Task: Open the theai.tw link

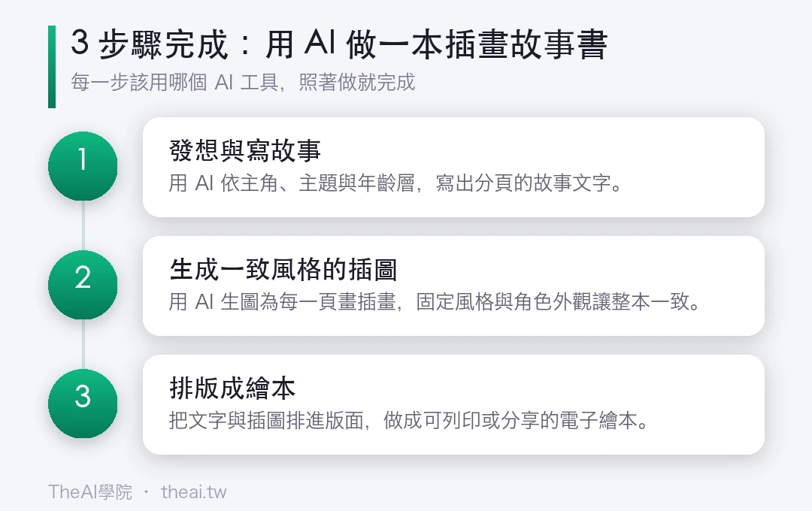Action: [x=194, y=492]
